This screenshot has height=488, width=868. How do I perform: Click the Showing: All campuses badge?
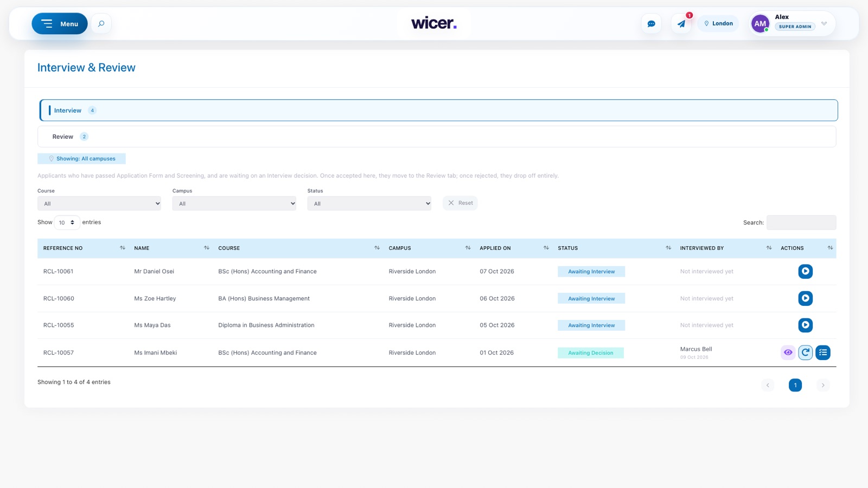(81, 159)
